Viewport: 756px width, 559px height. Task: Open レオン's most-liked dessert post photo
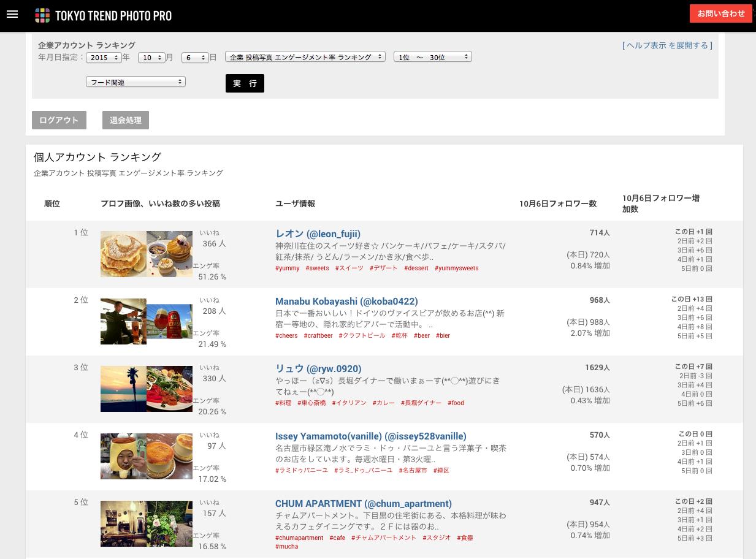point(169,254)
